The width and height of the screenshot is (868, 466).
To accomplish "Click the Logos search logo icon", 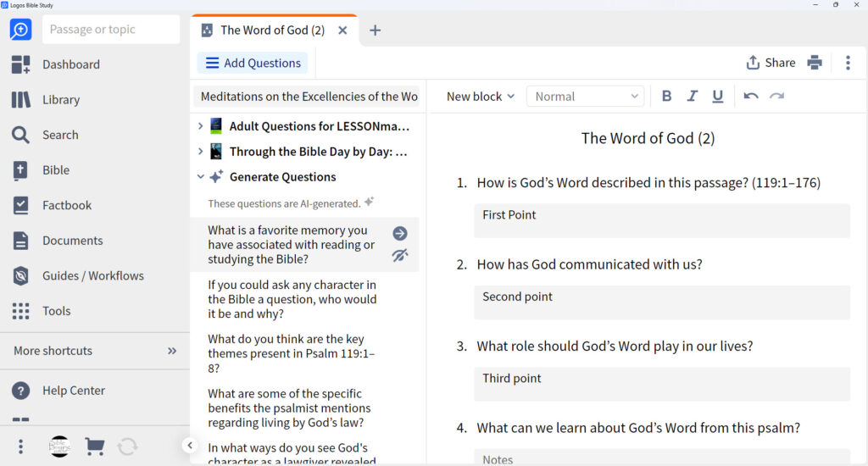I will [x=20, y=30].
